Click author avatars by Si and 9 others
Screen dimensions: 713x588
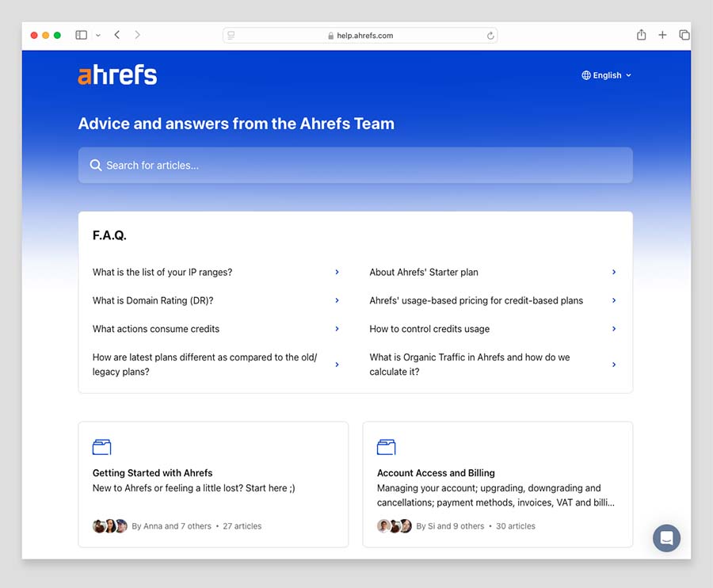[395, 525]
